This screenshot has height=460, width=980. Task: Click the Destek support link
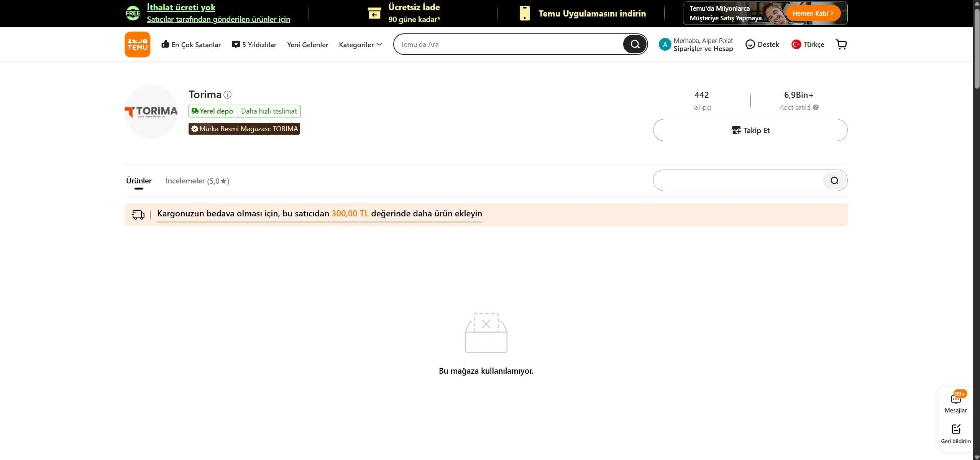coord(762,45)
